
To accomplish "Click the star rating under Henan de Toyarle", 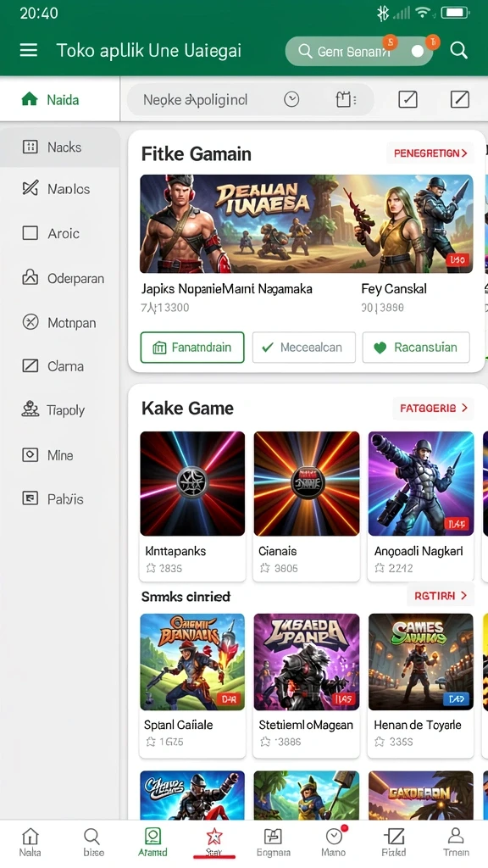I will tap(393, 742).
